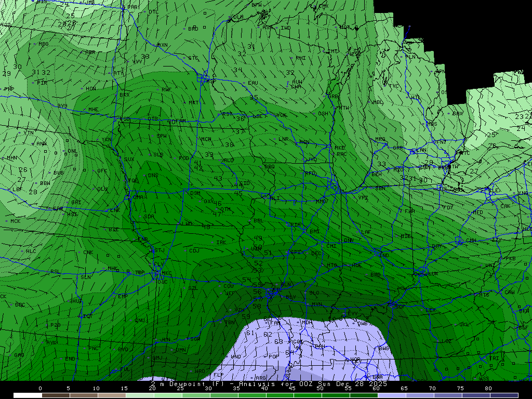This screenshot has height=399, width=532.
Task: Click the '51' dewpoint contour label
Action: pyautogui.click(x=268, y=252)
